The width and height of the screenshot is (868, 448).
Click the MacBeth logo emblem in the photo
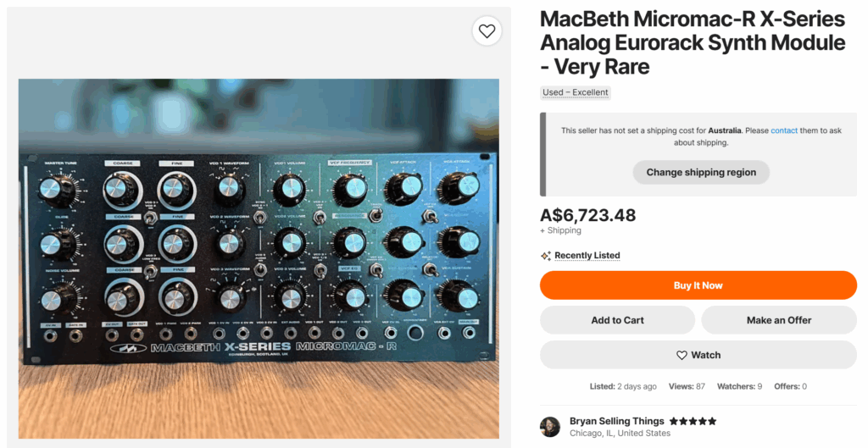127,347
